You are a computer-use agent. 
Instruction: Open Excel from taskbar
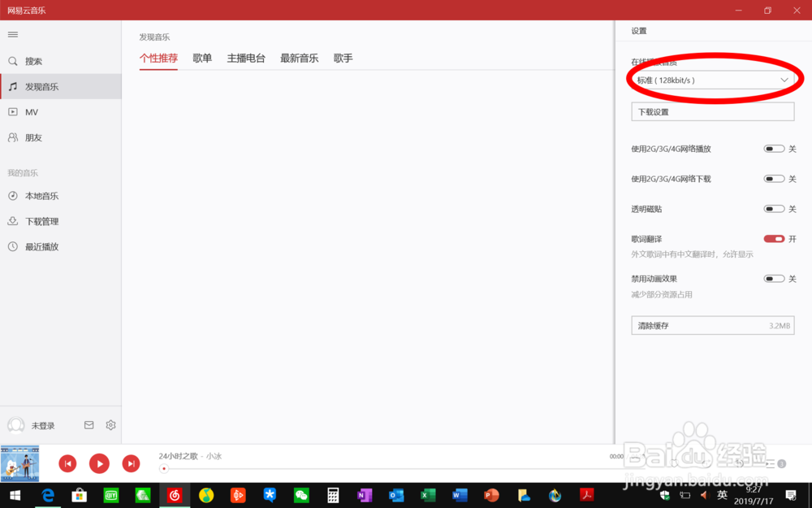point(428,496)
